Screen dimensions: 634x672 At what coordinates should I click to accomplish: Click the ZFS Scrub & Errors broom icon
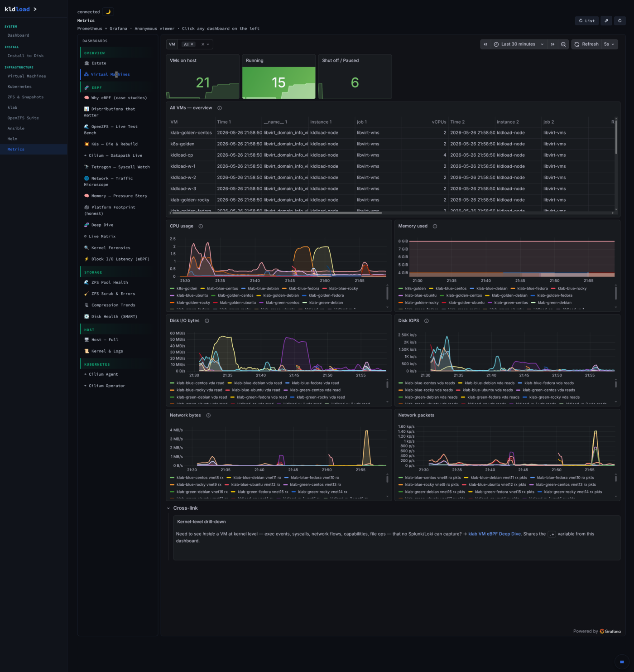86,294
